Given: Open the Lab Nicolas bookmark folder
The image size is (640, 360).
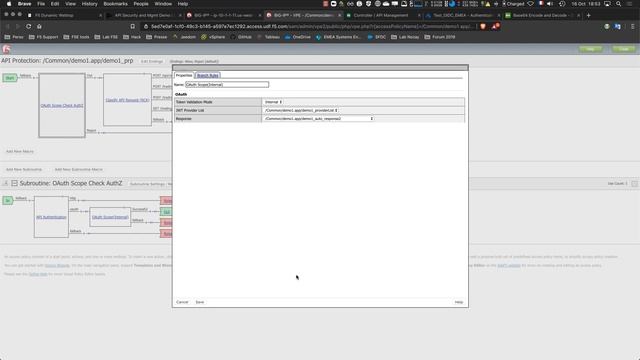Looking at the screenshot, I should point(405,37).
